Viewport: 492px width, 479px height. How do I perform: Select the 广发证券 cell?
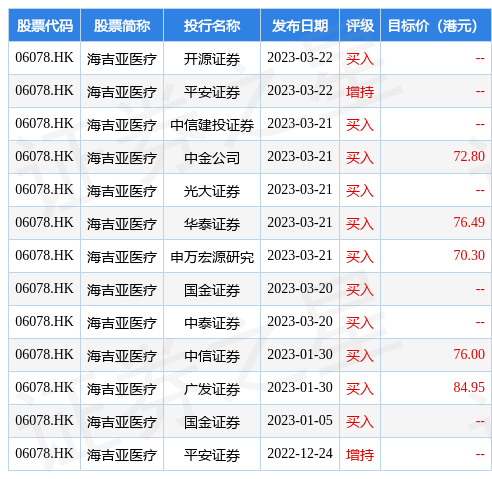pos(212,389)
